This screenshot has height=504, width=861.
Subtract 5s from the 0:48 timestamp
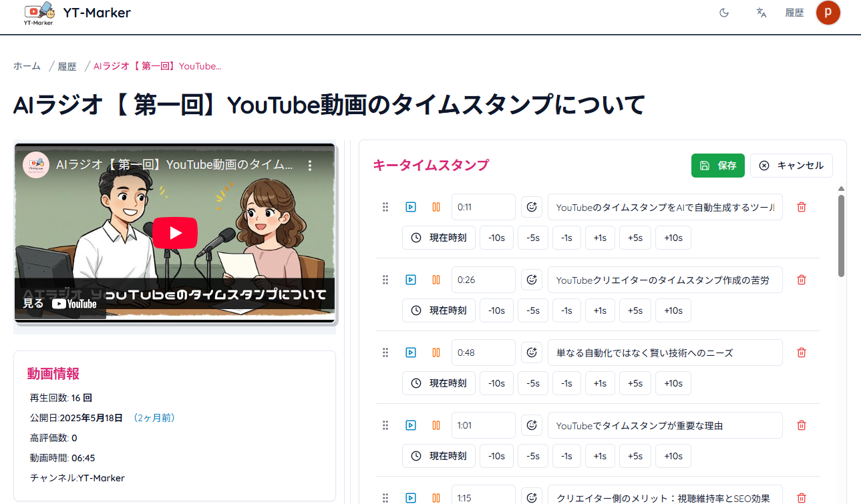click(x=533, y=383)
